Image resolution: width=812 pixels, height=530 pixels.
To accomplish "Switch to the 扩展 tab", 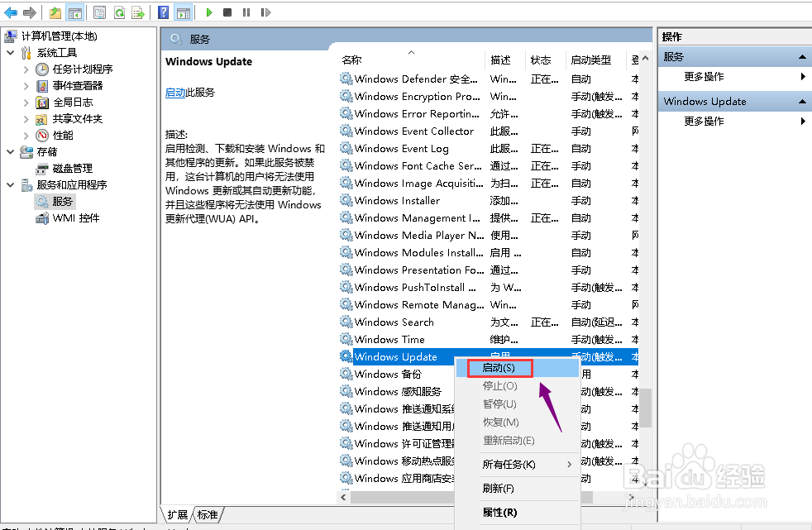I will point(178,515).
